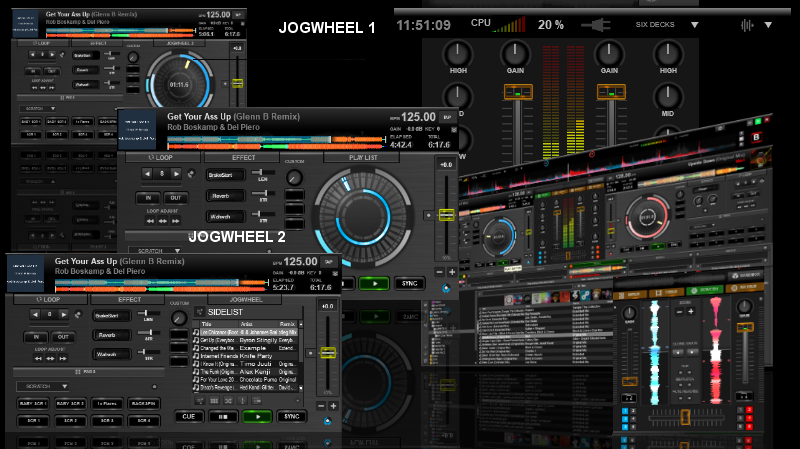Image resolution: width=800 pixels, height=449 pixels.
Task: Sort sidelist by the Artist column
Action: point(258,324)
